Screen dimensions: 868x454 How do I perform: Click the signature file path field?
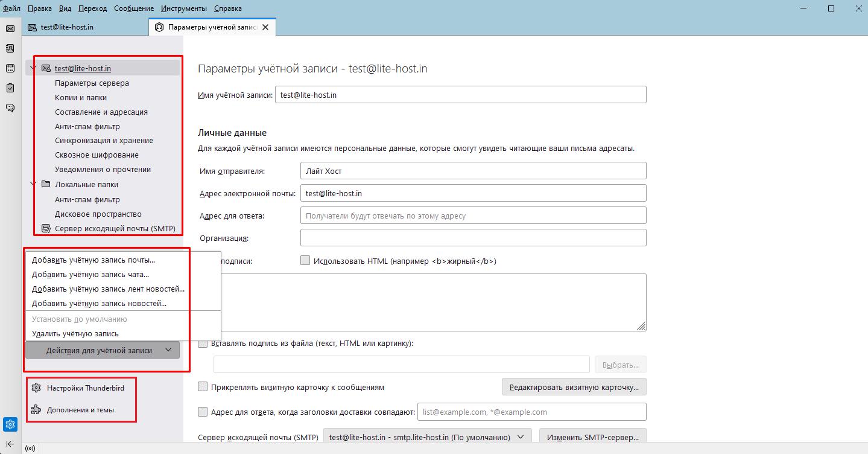click(402, 365)
